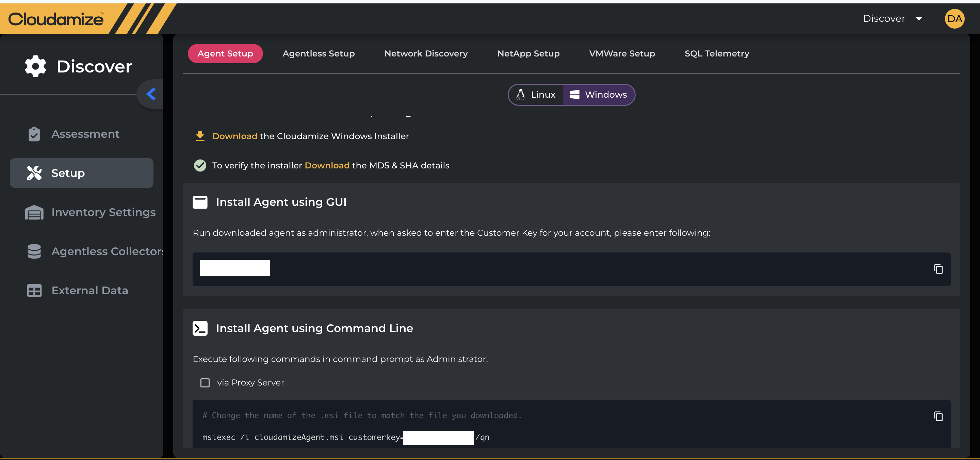Switch to Agentless Setup tab
980x460 pixels.
coord(318,54)
